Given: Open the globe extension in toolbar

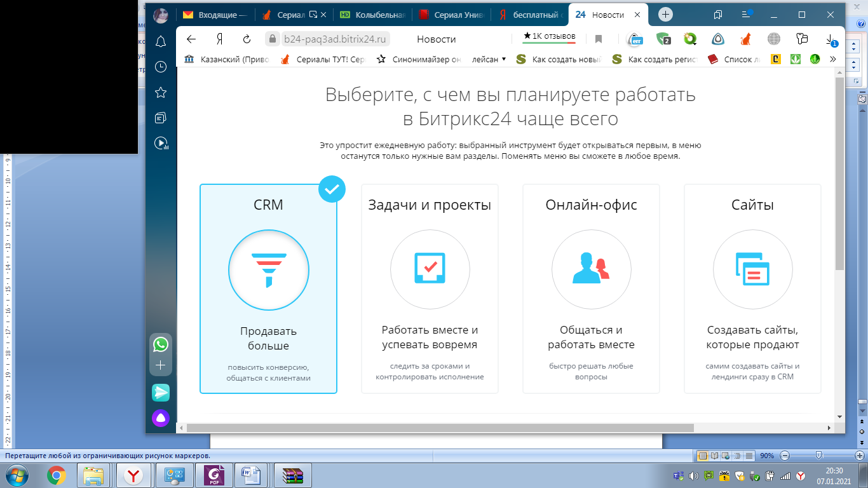Looking at the screenshot, I should point(773,39).
